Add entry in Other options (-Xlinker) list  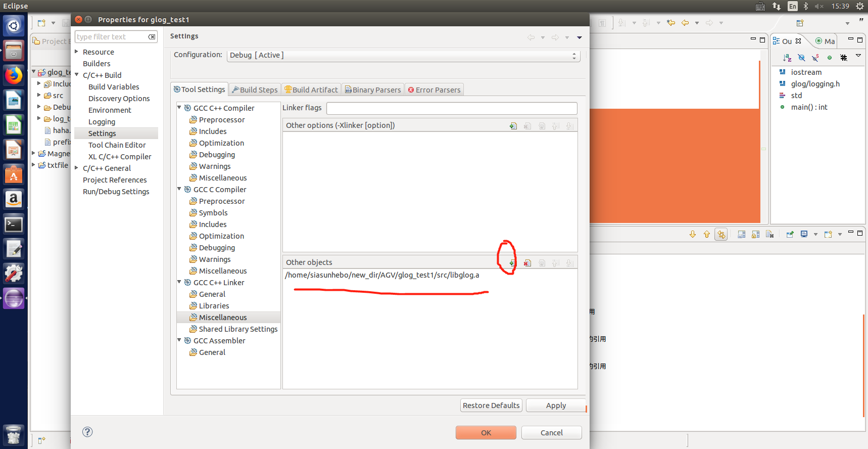513,126
